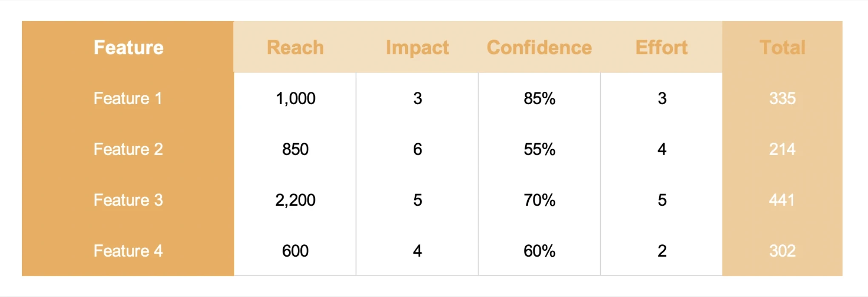Select the Total score 214
The image size is (868, 297).
pyautogui.click(x=783, y=149)
